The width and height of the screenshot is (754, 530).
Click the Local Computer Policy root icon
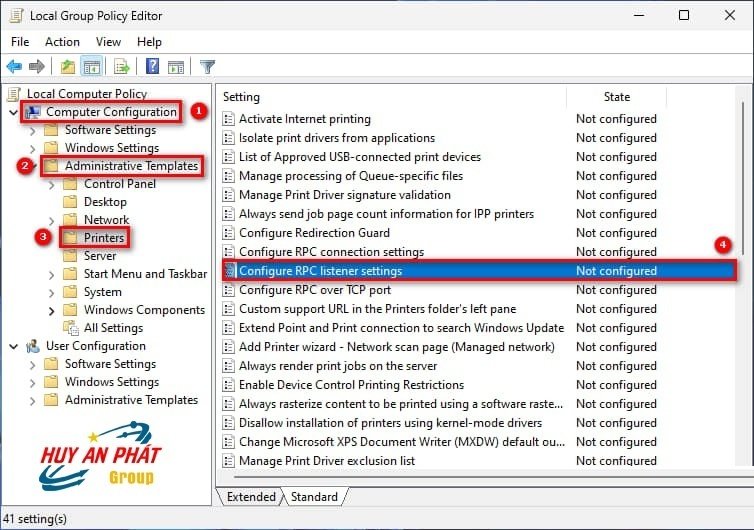point(15,94)
